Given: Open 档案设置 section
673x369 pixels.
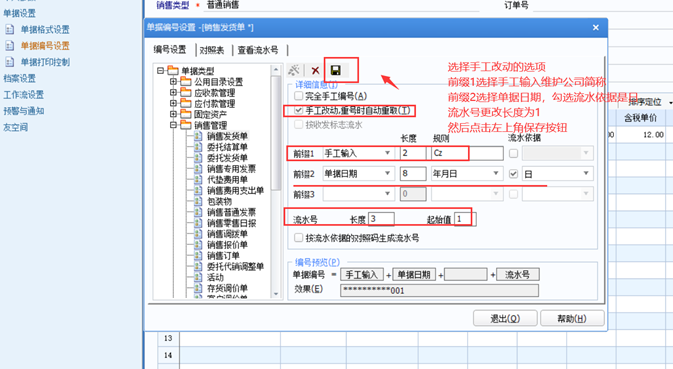Looking at the screenshot, I should [x=19, y=79].
